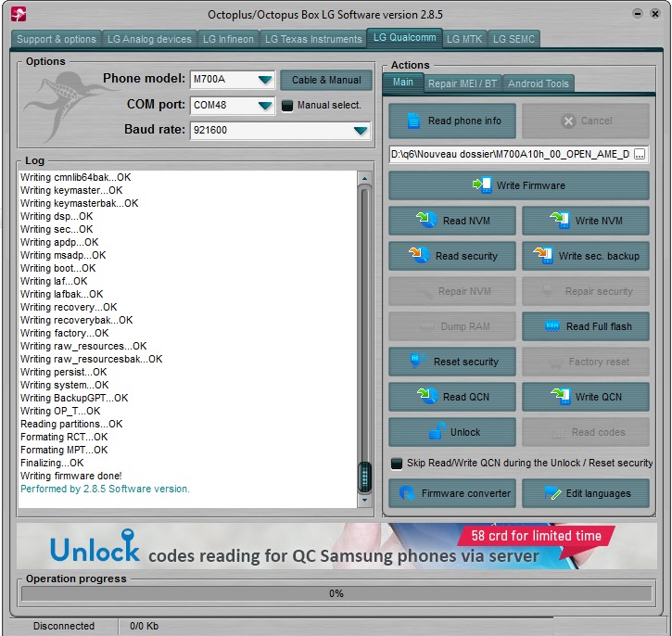Click the log scrollbar thumb

(364, 477)
